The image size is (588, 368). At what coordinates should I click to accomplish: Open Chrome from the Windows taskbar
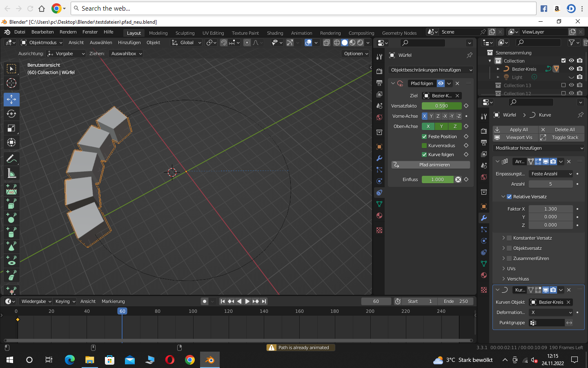(x=190, y=360)
